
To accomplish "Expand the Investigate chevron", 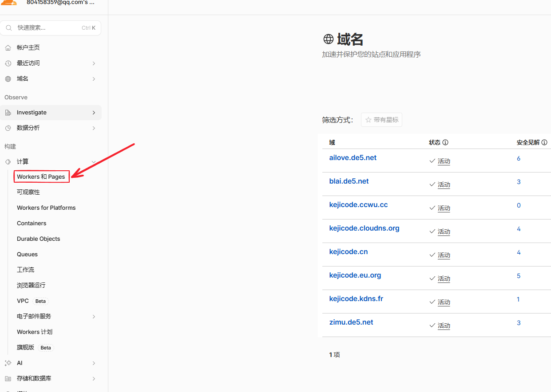I will [x=94, y=113].
